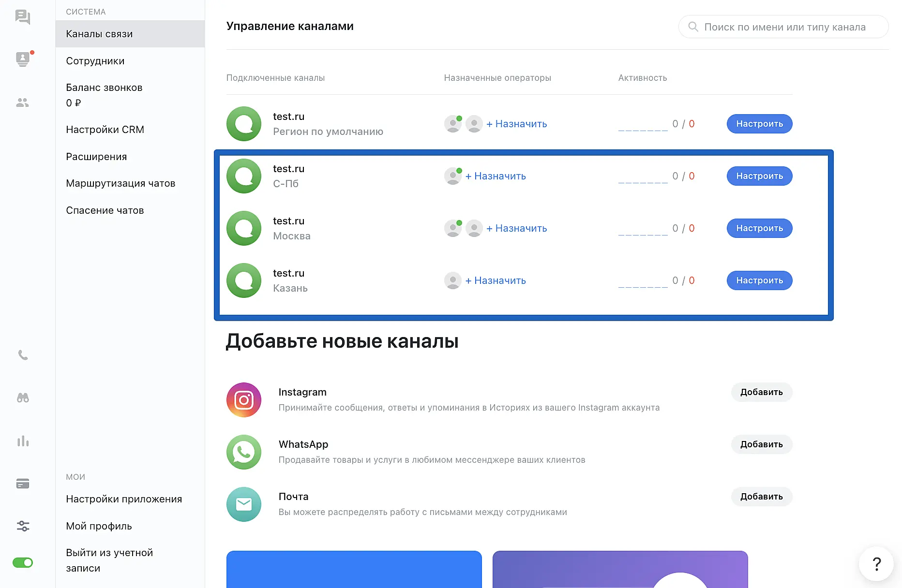
Task: Toggle the green online status switch
Action: click(23, 562)
